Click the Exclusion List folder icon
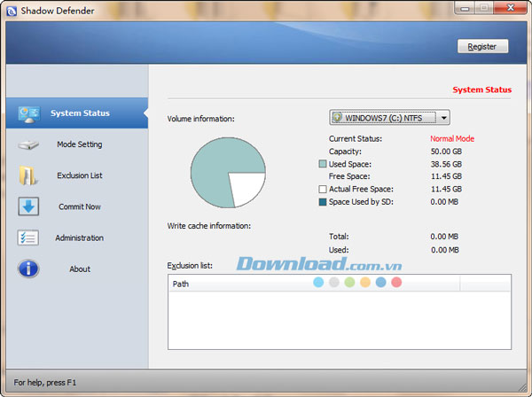Image resolution: width=532 pixels, height=397 pixels. [27, 175]
